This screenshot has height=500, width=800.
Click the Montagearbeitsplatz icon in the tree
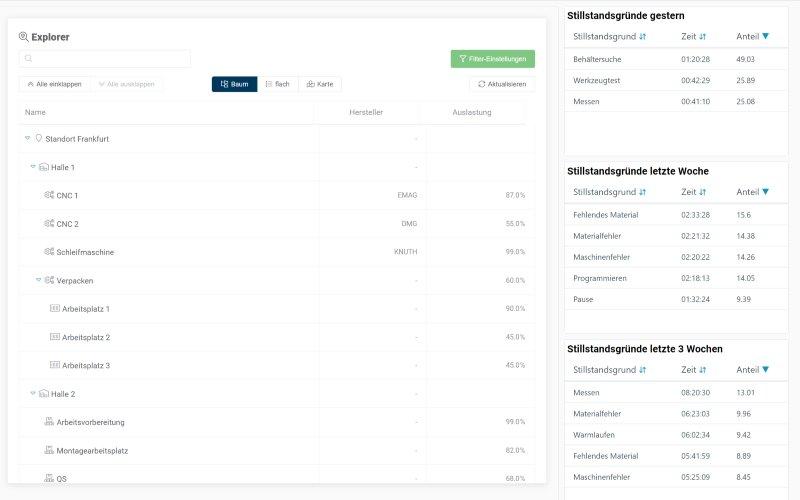click(x=49, y=451)
